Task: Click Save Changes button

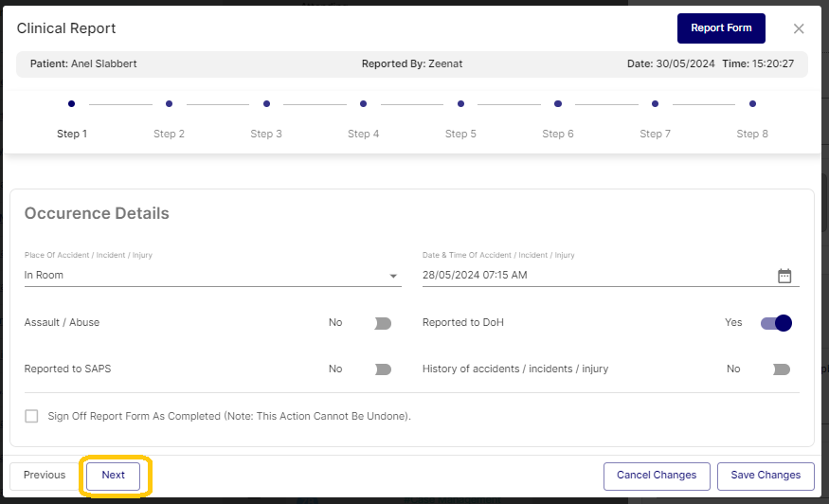Action: point(766,476)
